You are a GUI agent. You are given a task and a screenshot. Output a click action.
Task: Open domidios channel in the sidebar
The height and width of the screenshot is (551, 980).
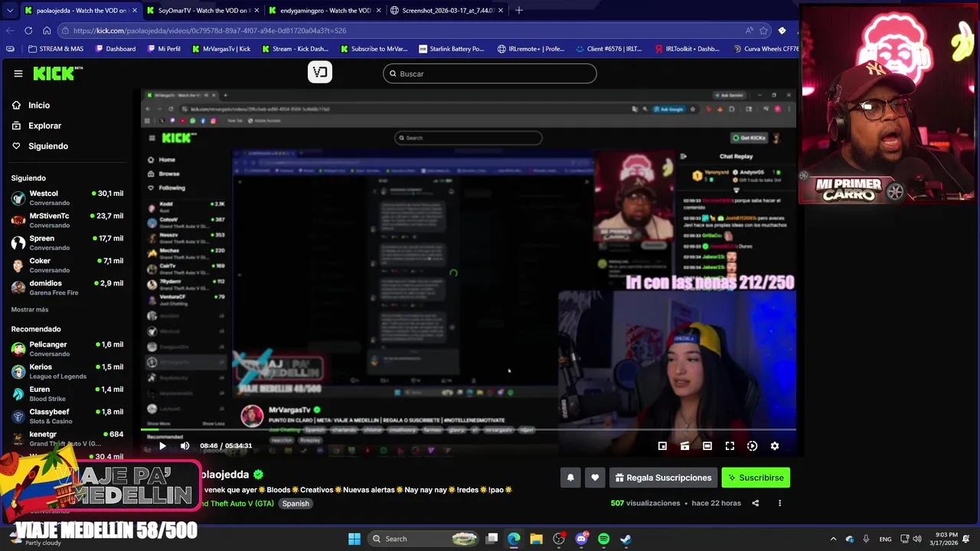click(x=67, y=288)
